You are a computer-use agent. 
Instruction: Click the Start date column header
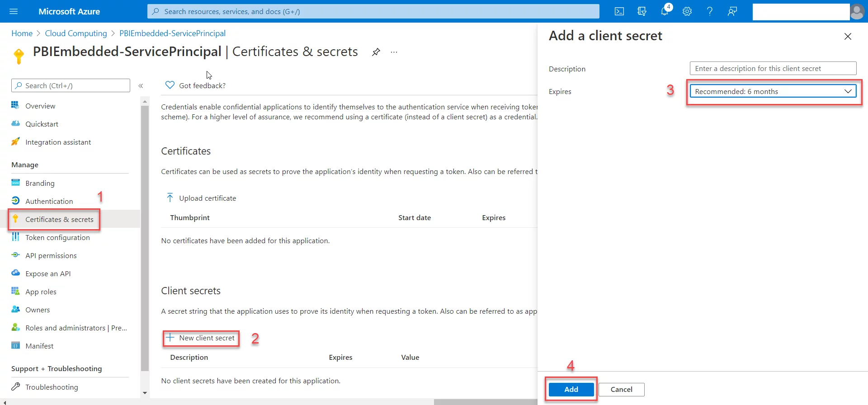click(415, 217)
